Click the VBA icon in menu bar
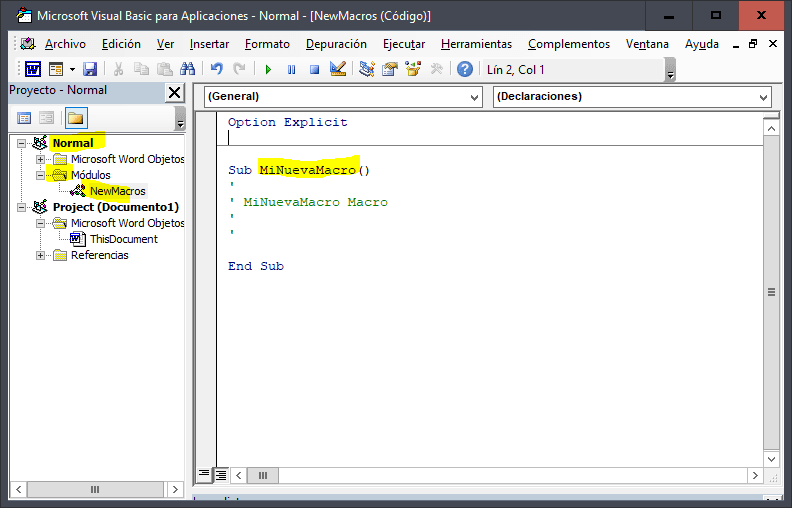The height and width of the screenshot is (508, 792). point(28,44)
